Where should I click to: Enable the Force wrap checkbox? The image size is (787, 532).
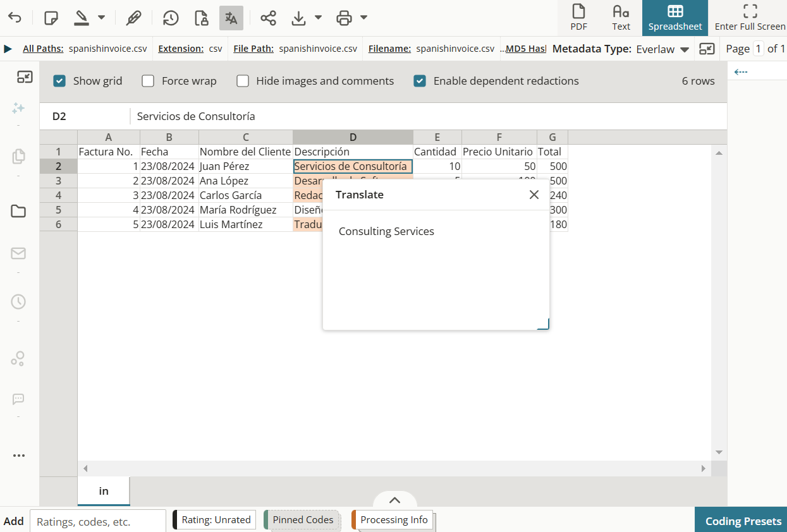(x=148, y=81)
